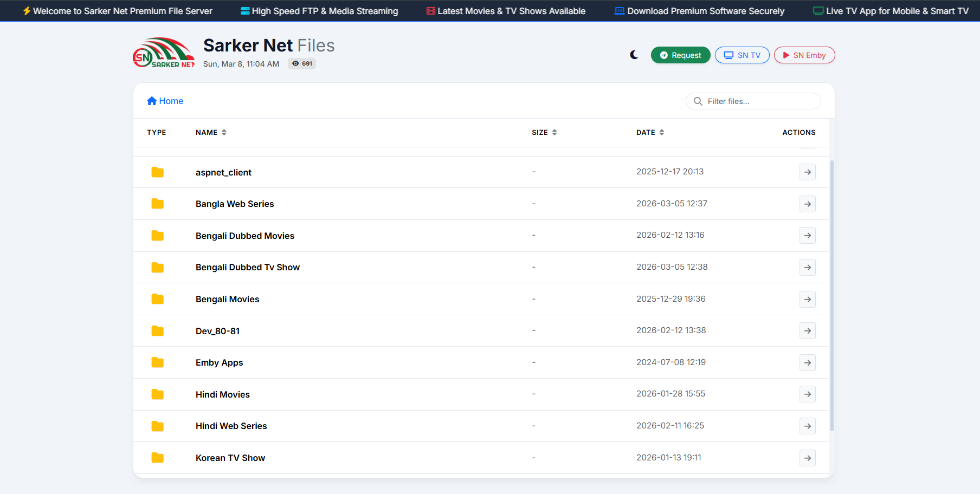Open Bengali Dubbed Tv Show folder
980x494 pixels.
248,267
